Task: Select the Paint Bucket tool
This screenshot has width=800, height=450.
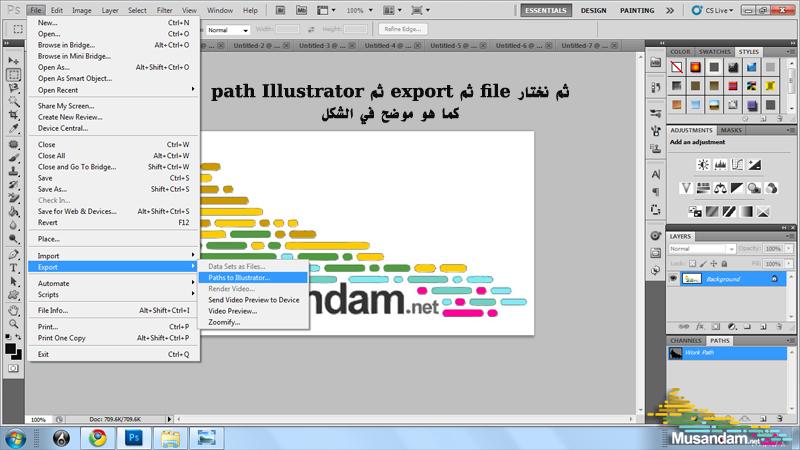Action: click(x=13, y=212)
